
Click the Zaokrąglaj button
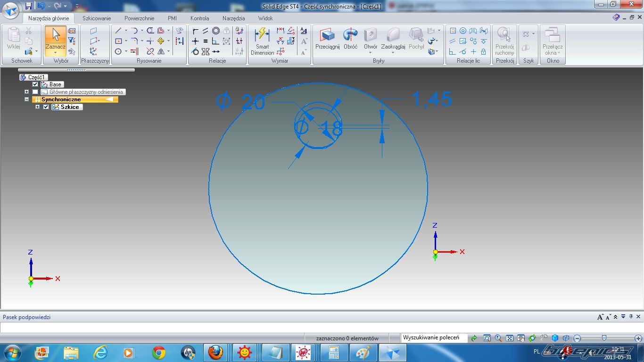393,40
